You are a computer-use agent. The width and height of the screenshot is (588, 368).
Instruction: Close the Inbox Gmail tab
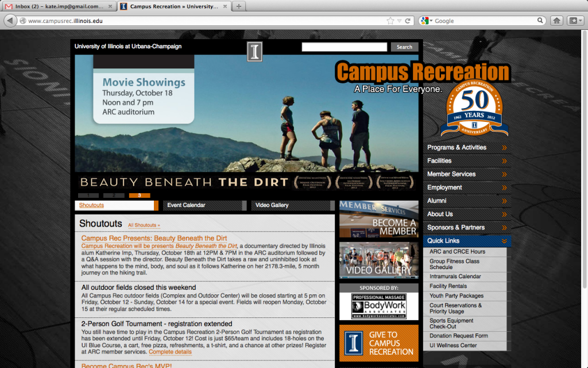[110, 6]
